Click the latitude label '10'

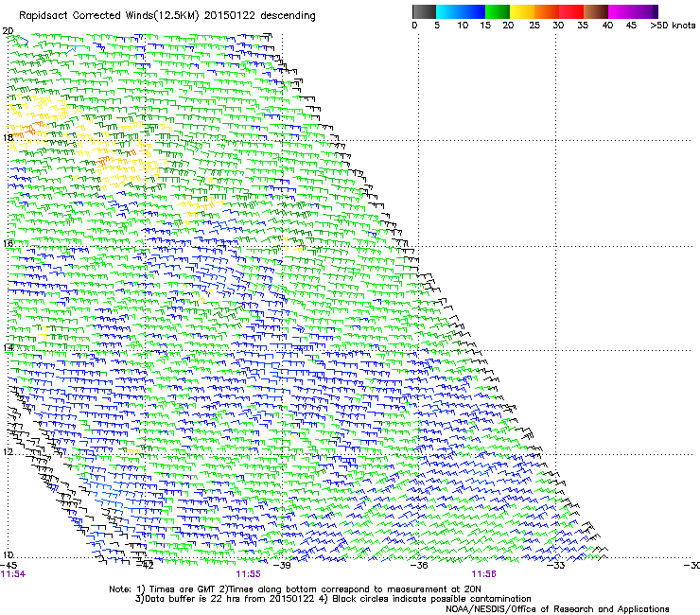pos(8,555)
